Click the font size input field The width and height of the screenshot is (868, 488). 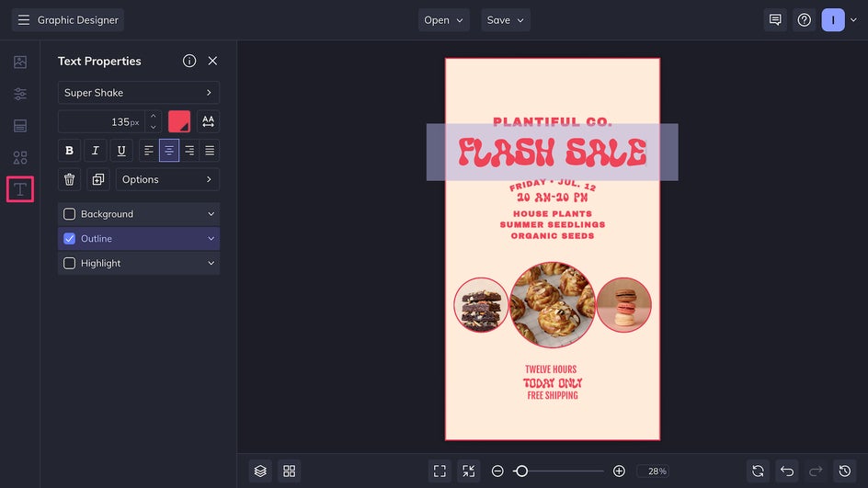point(99,121)
